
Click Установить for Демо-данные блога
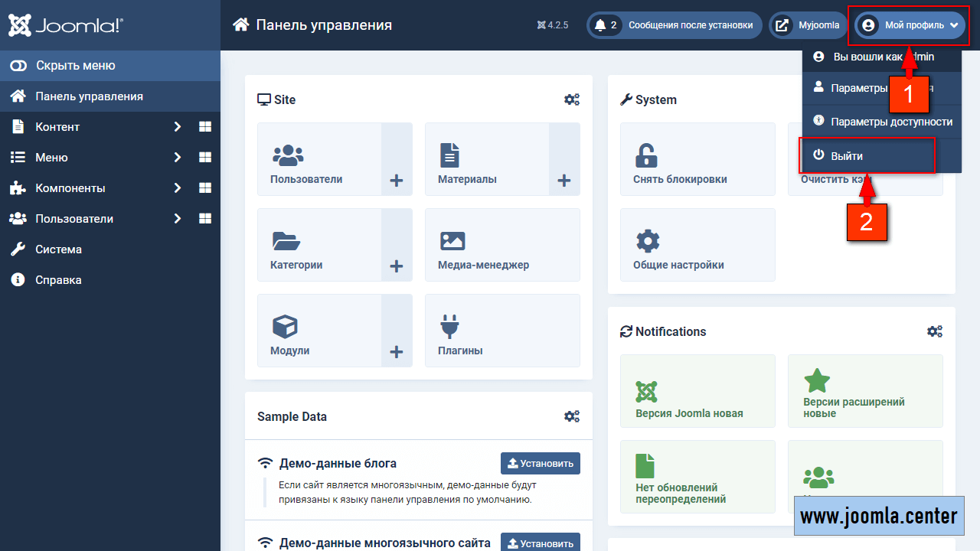(x=540, y=463)
